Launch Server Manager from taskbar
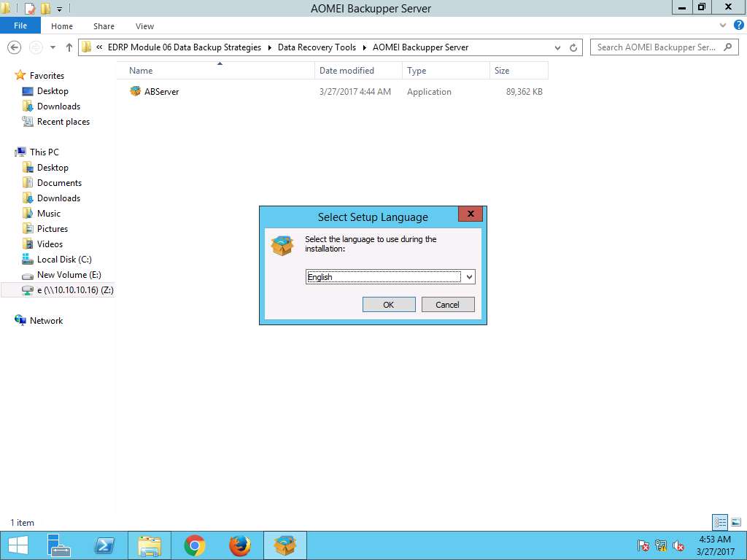 click(x=59, y=545)
